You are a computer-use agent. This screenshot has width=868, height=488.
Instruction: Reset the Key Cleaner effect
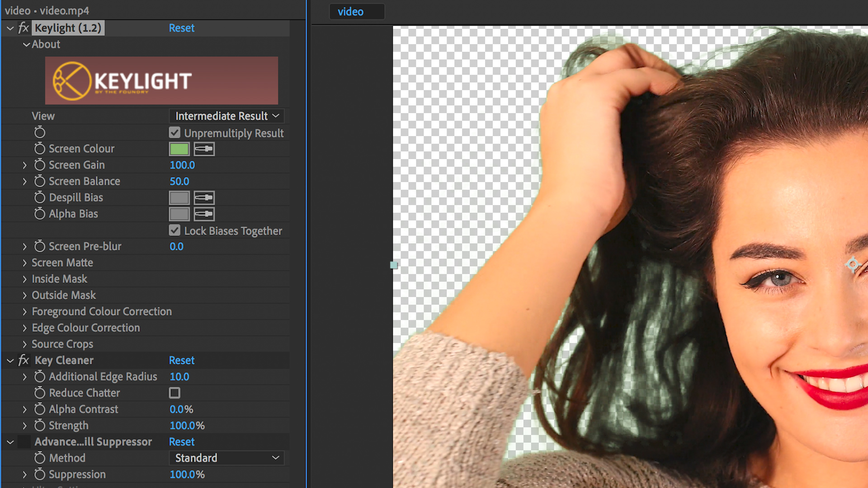(x=182, y=360)
